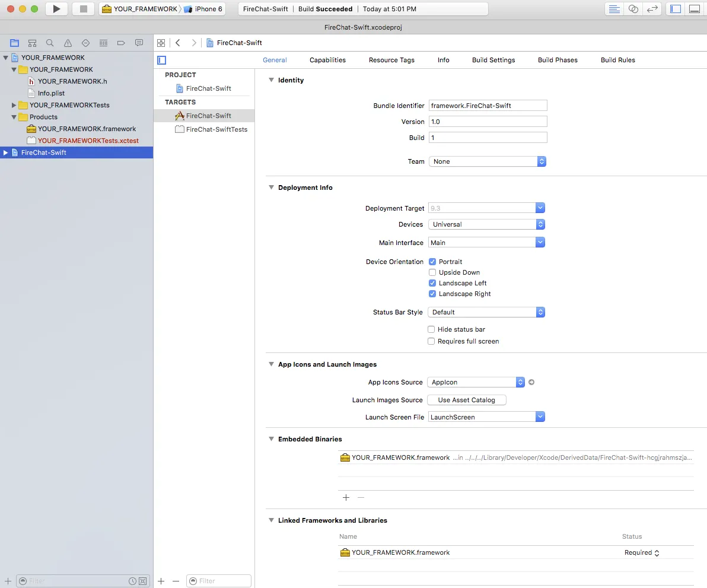Uncheck Portrait orientation
Viewport: 707px width, 588px height.
432,262
